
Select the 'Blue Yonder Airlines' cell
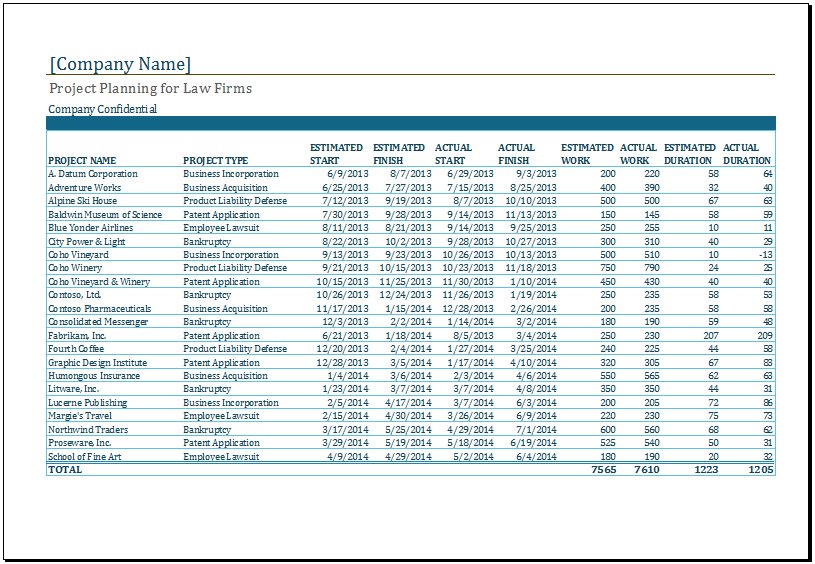tap(90, 228)
